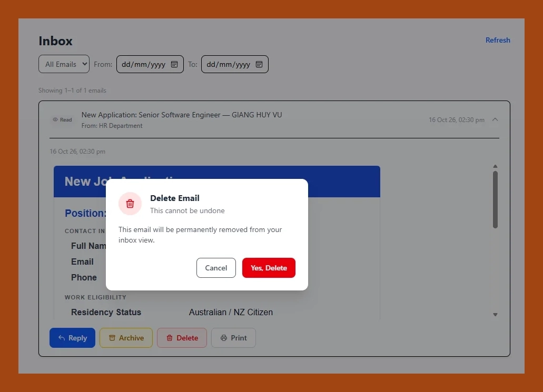Click the 'Australian / NZ Citizen' value

(x=231, y=312)
